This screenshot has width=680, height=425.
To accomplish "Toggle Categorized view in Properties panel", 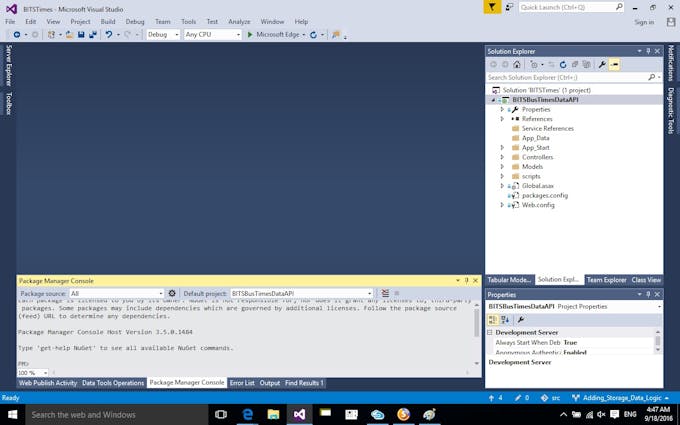I will pos(493,319).
